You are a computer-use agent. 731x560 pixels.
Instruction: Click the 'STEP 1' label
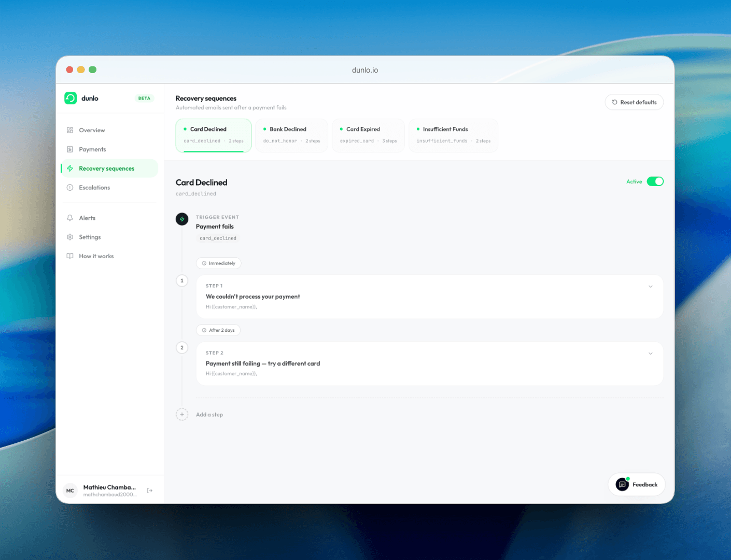[x=214, y=286]
